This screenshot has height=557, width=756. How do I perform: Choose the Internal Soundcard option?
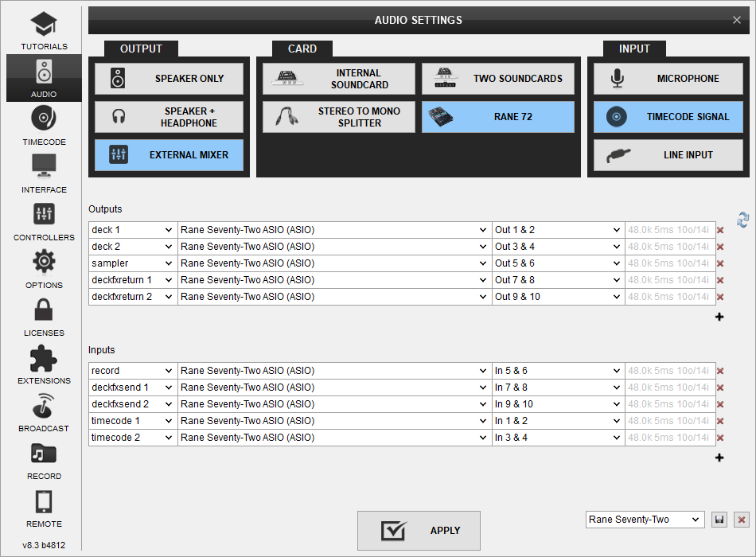[x=339, y=79]
